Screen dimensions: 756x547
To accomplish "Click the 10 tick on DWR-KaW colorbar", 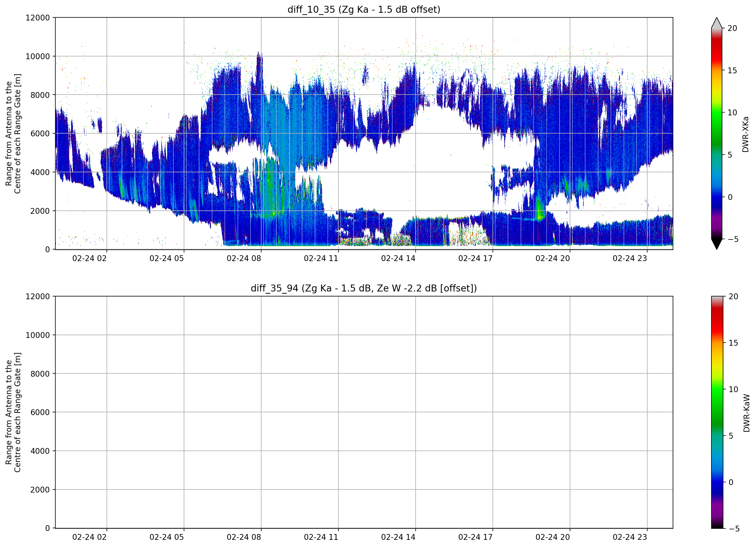I will click(733, 389).
